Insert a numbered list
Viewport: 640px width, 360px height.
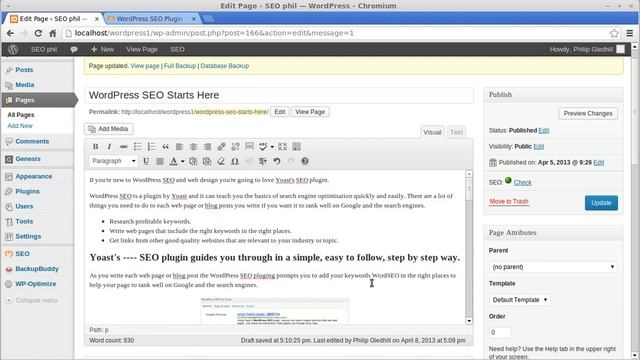151,147
